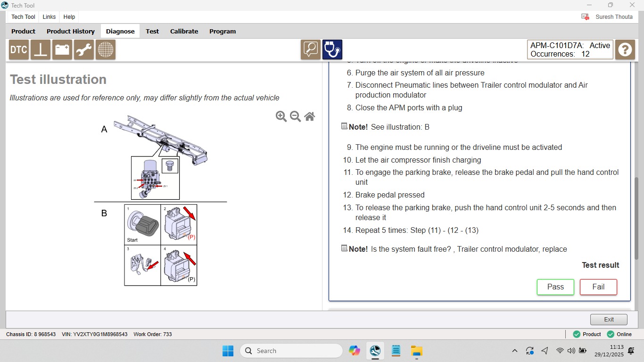Switch to the Test tab
This screenshot has height=362, width=644.
click(152, 31)
